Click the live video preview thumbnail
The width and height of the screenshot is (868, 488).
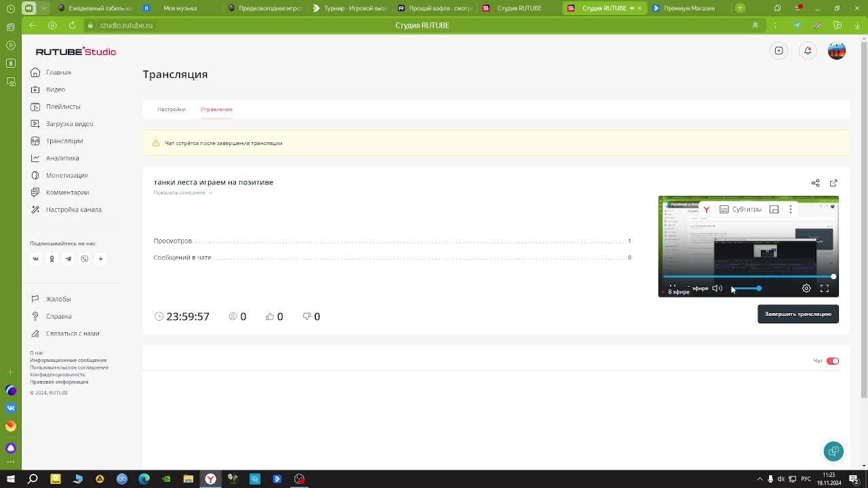point(749,246)
